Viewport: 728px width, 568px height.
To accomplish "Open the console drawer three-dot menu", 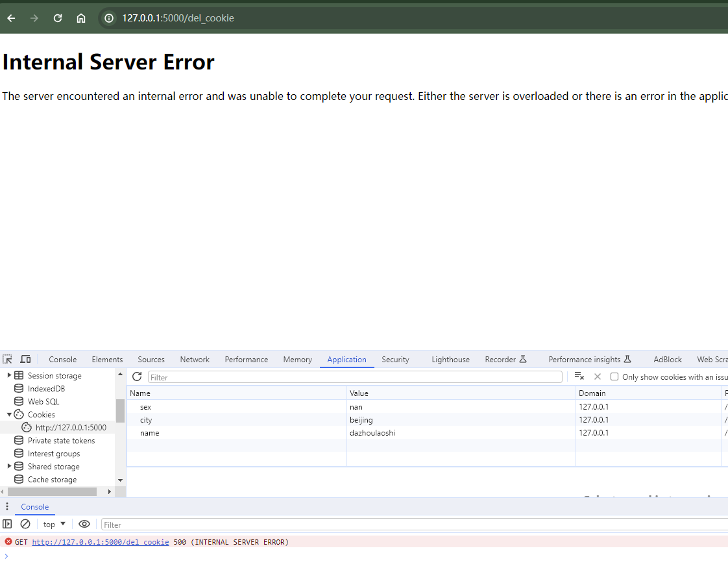I will tap(7, 507).
